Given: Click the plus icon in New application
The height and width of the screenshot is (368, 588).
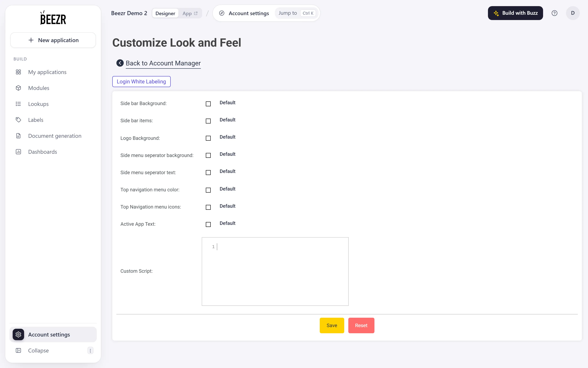Looking at the screenshot, I should pos(31,40).
